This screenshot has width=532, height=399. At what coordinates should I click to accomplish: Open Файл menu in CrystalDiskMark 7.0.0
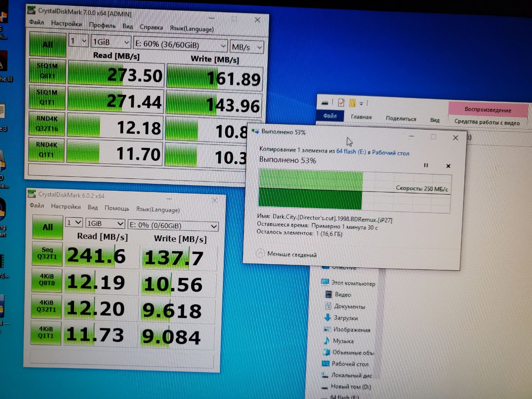37,22
